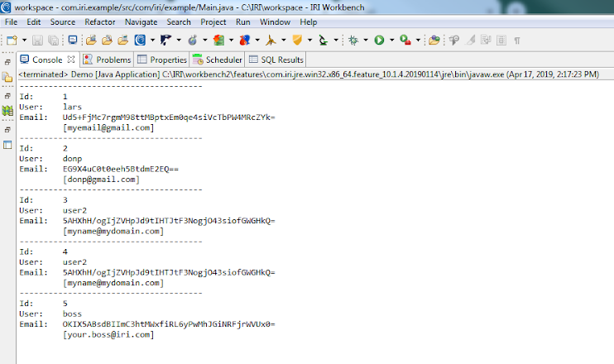
Task: Open dropdown beside the windmill icon
Action: tap(284, 40)
